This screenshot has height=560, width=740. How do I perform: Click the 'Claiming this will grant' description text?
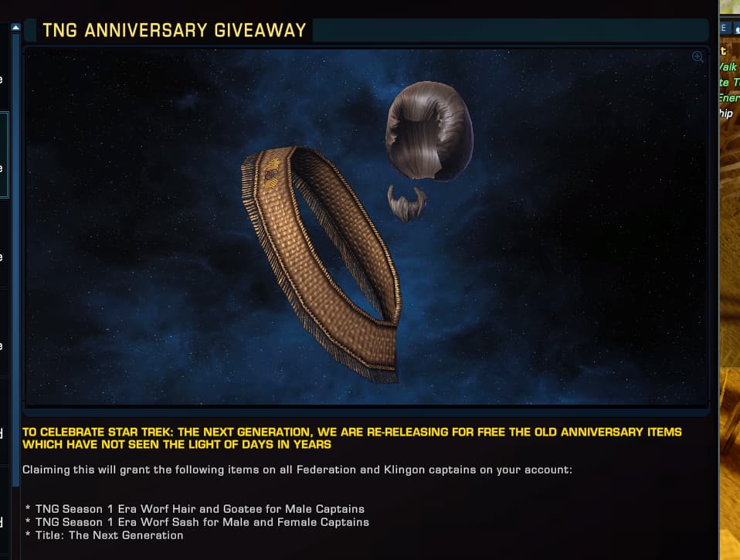pos(297,470)
